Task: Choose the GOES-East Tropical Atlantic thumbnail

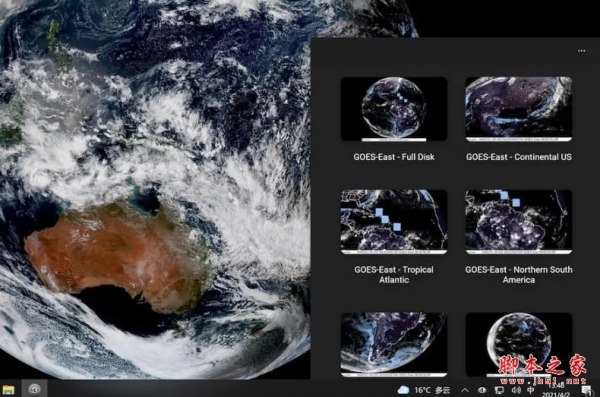Action: coord(394,222)
